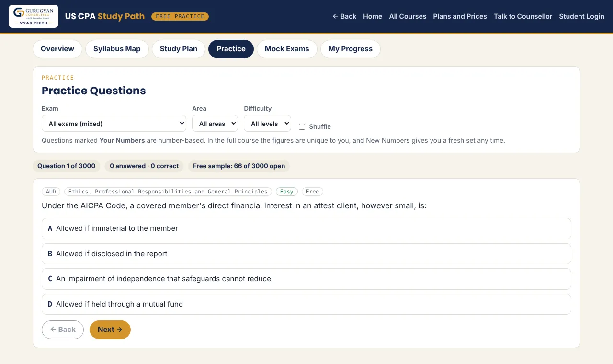Expand the Area dropdown
Viewport: 613px width, 364px height.
(x=215, y=124)
